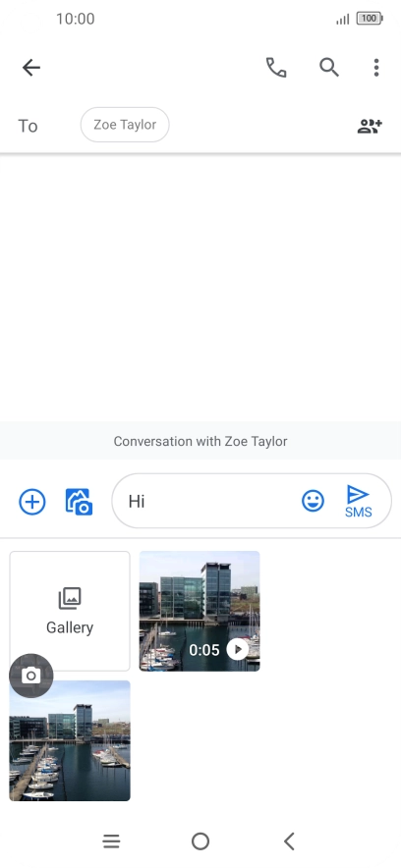The image size is (401, 868).
Task: Open search in conversation
Action: click(x=329, y=68)
